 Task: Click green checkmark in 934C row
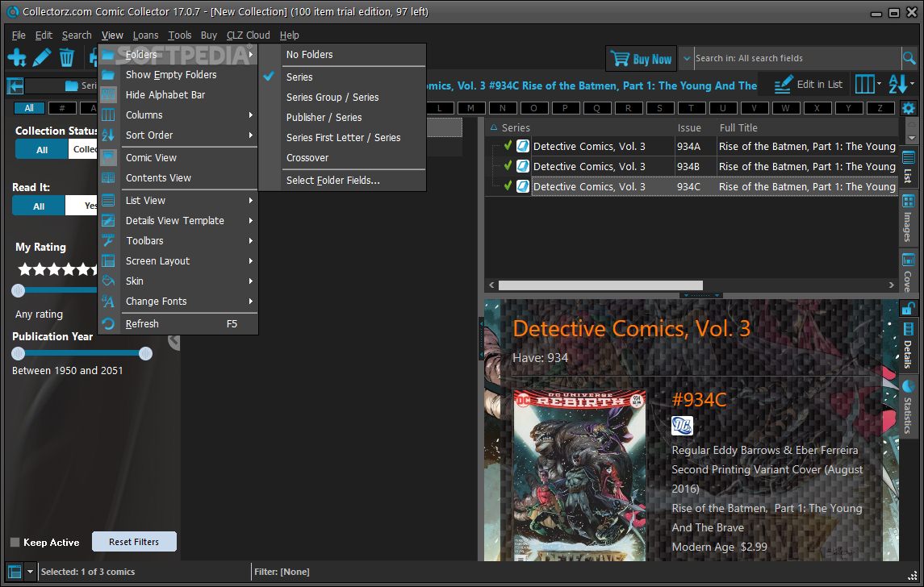coord(508,186)
